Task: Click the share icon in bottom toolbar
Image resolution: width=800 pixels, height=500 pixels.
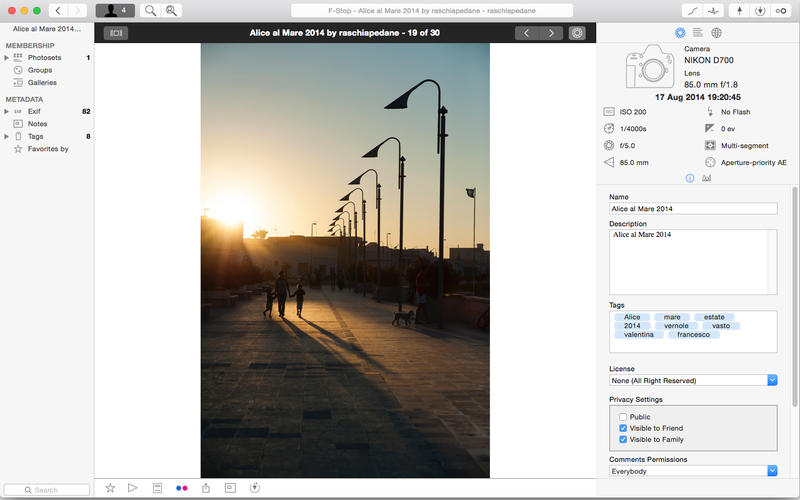Action: tap(206, 487)
